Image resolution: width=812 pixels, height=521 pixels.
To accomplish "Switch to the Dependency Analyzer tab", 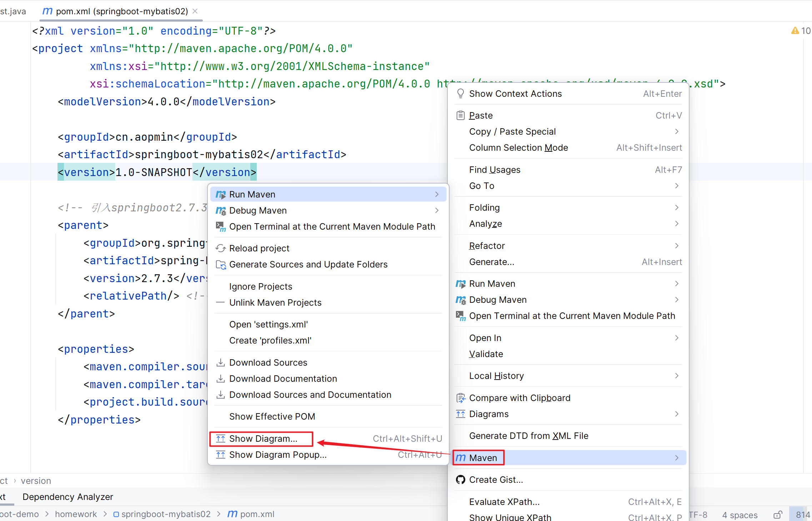I will [68, 497].
